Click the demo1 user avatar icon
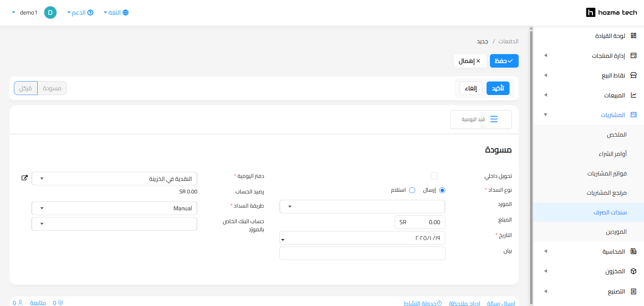 pos(50,13)
